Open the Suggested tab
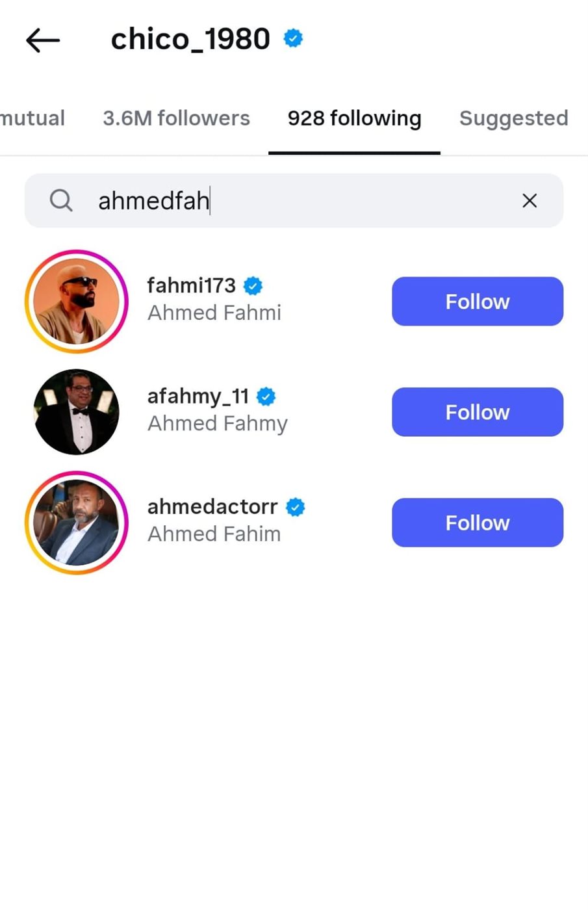Image resolution: width=588 pixels, height=910 pixels. [x=513, y=118]
